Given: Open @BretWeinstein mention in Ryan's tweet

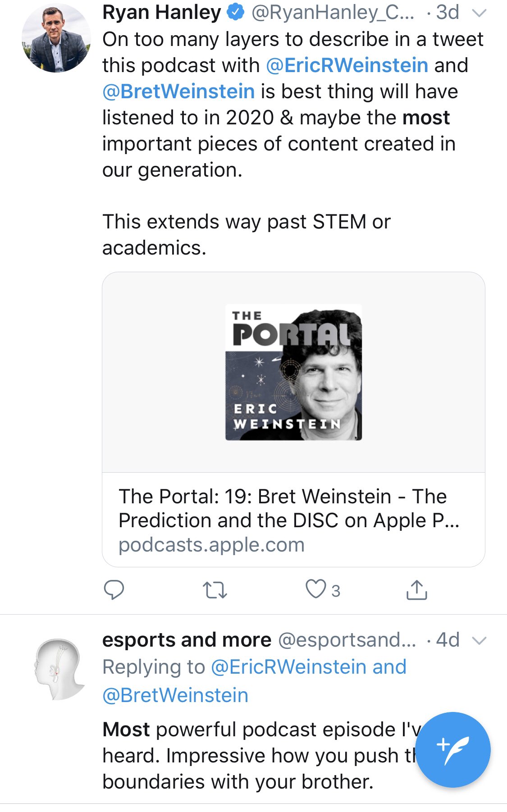Looking at the screenshot, I should (x=178, y=91).
